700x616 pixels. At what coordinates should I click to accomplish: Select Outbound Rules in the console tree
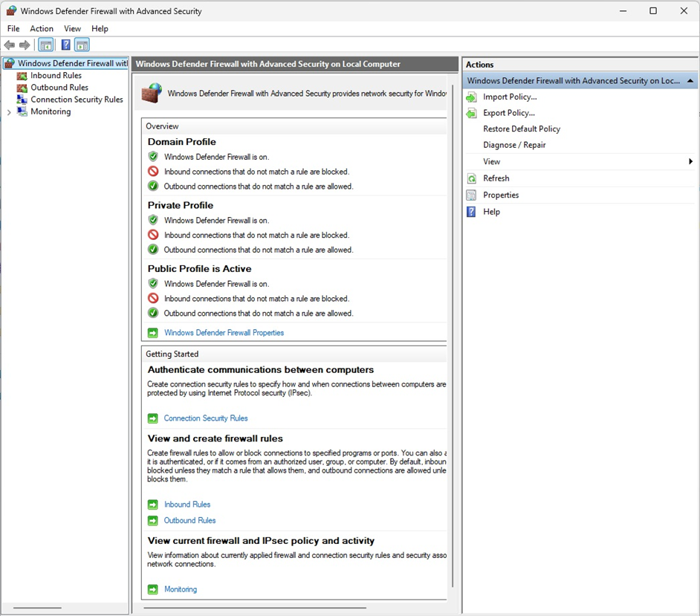click(x=59, y=87)
